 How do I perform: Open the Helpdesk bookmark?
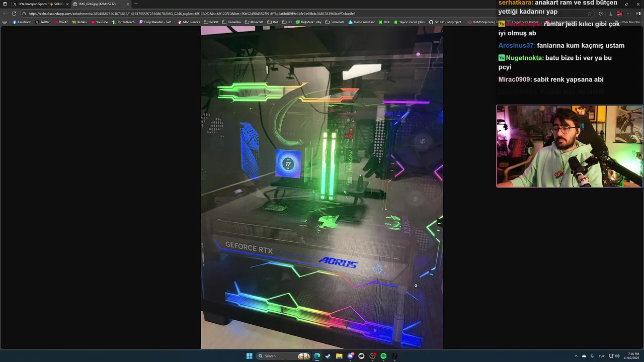click(308, 22)
